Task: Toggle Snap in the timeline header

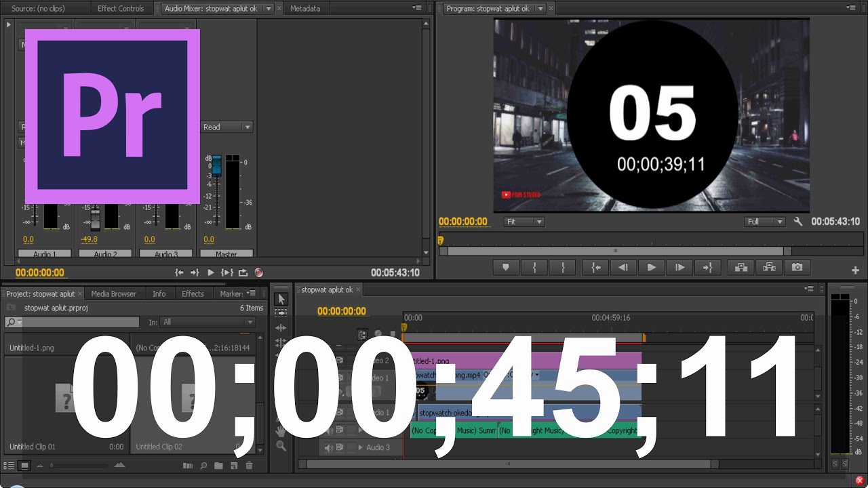Action: [363, 334]
